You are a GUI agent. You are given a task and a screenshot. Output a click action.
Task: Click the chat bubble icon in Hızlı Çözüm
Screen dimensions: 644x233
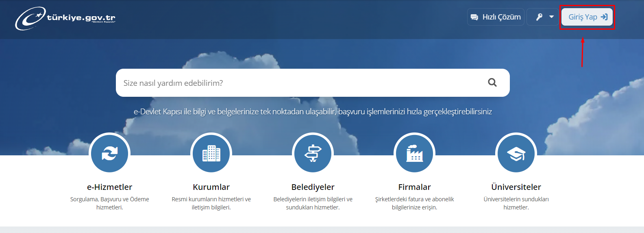[x=474, y=17]
